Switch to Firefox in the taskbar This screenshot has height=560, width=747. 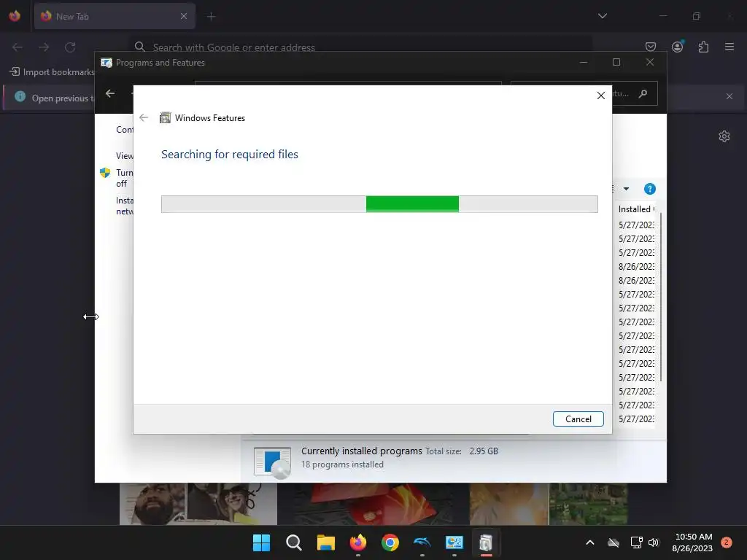point(357,542)
